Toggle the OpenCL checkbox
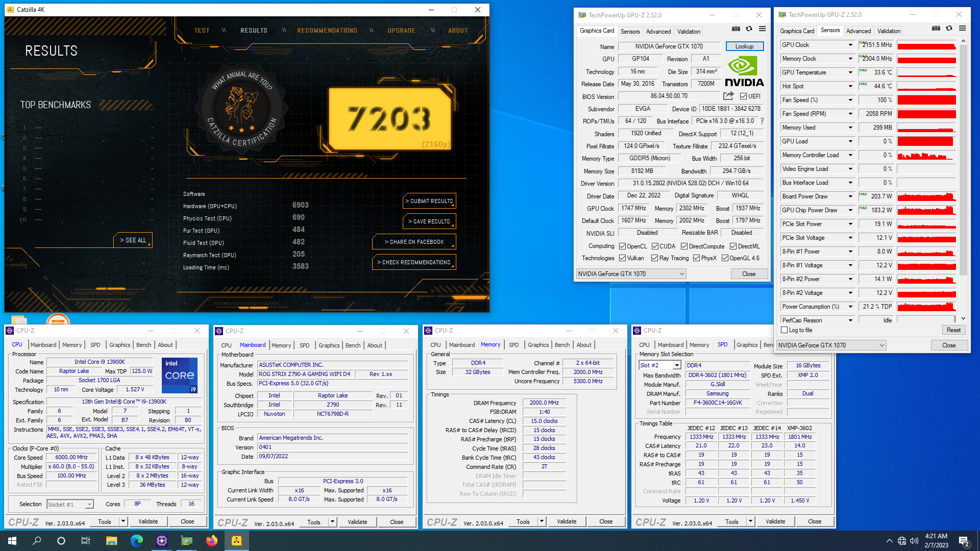This screenshot has height=551, width=980. click(622, 246)
